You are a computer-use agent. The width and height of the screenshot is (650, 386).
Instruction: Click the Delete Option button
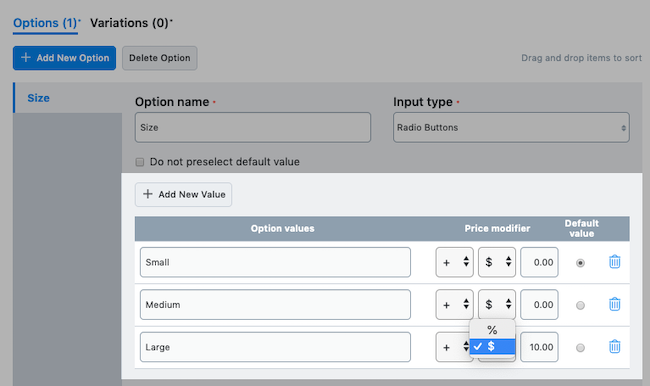click(160, 58)
